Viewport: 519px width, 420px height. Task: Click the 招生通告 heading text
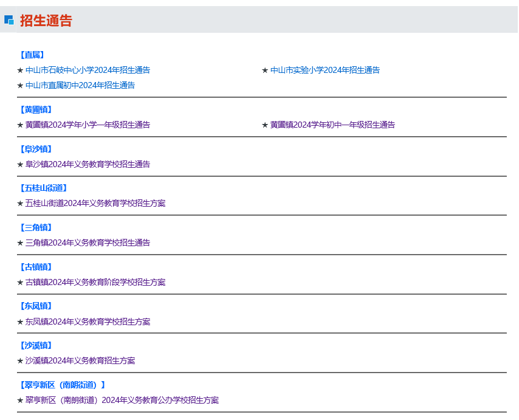click(46, 21)
